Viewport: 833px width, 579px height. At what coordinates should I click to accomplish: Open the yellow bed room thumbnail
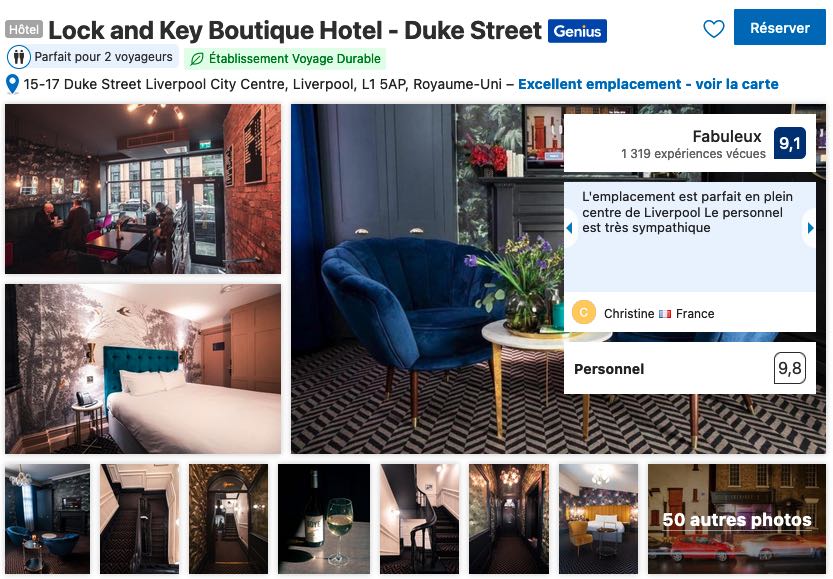point(598,519)
